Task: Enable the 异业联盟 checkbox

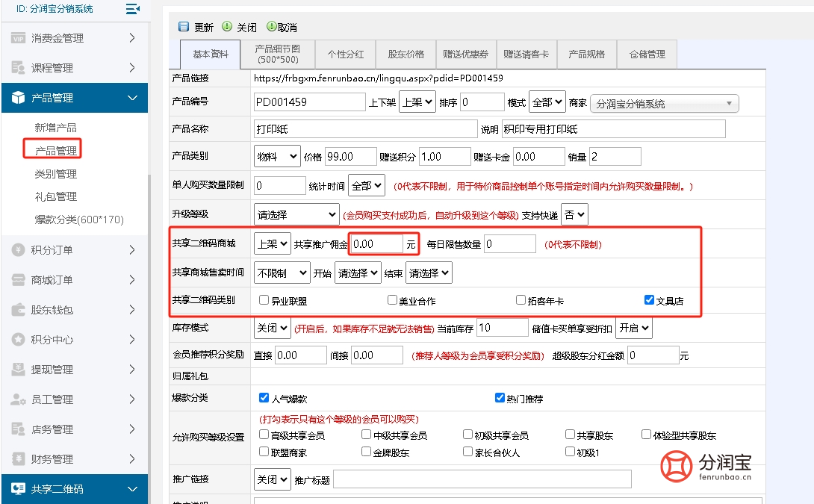Action: (x=263, y=299)
